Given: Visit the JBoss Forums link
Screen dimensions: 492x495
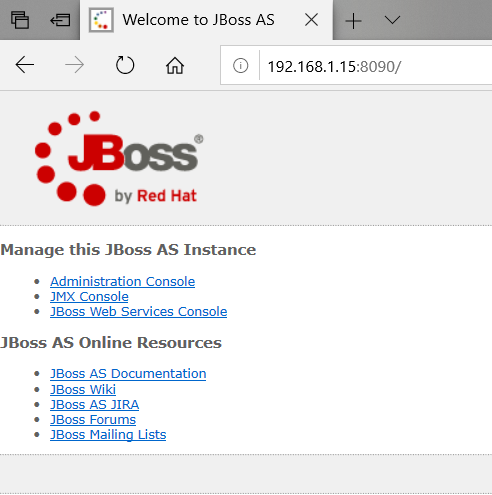Looking at the screenshot, I should click(93, 420).
